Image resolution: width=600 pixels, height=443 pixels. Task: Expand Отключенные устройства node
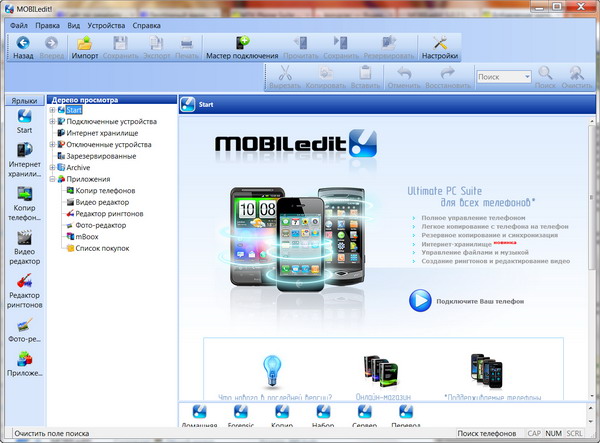tap(52, 145)
